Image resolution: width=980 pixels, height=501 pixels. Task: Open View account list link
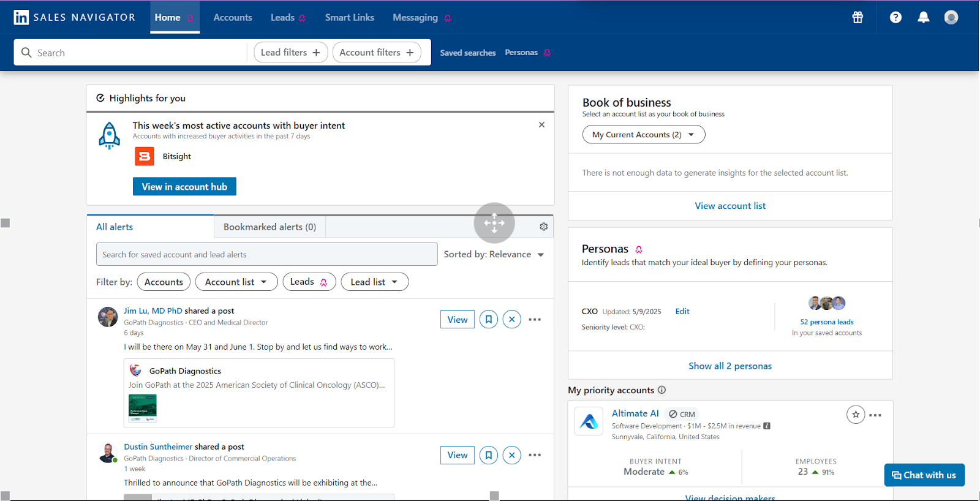pos(730,206)
